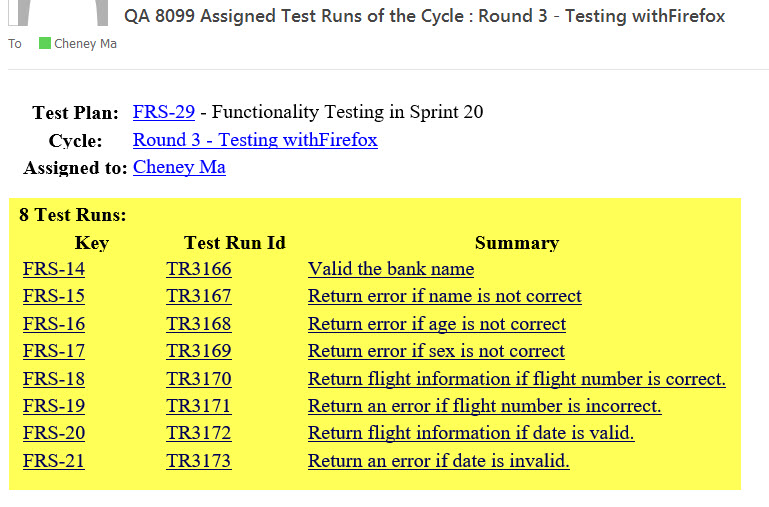
Task: Open test run TR3168
Action: pyautogui.click(x=198, y=324)
